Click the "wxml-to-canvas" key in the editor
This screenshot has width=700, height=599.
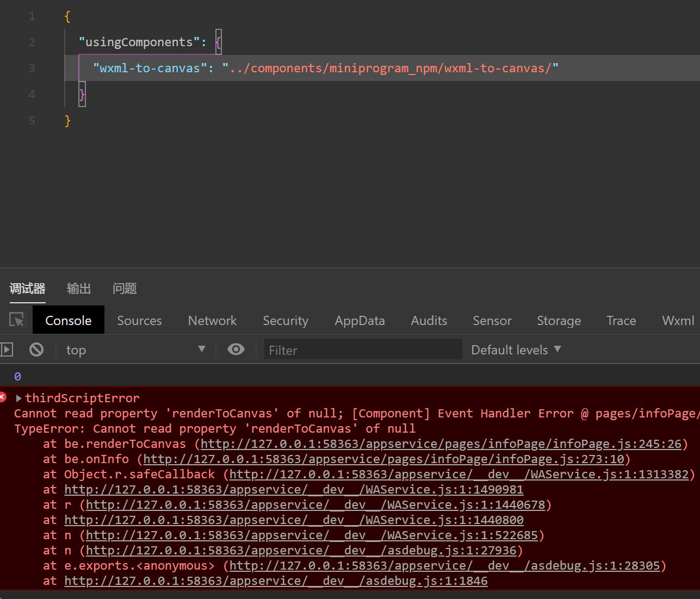coord(150,68)
